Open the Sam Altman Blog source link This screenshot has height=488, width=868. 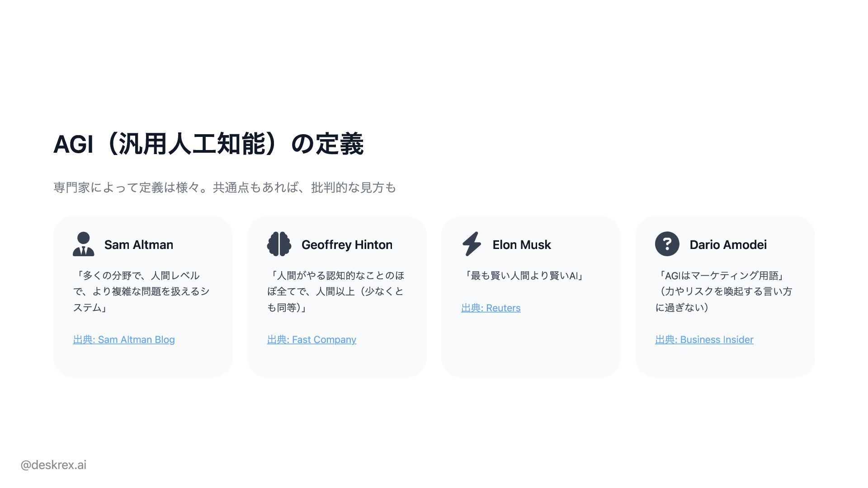[x=124, y=340]
